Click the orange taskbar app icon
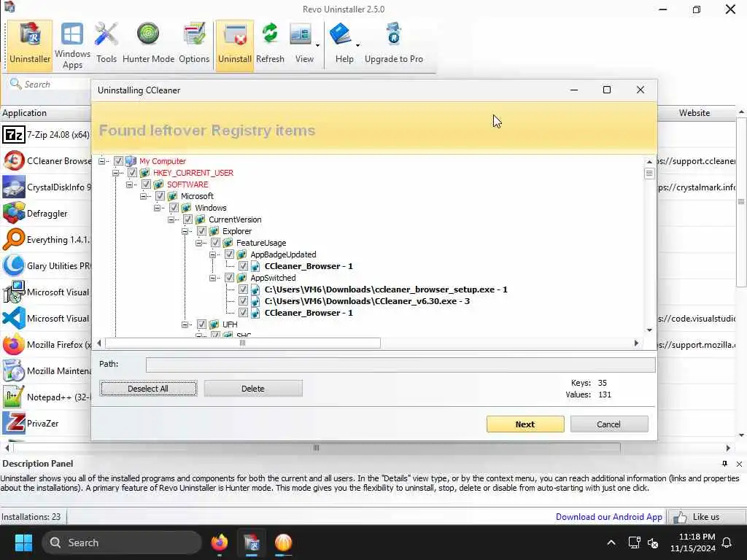747x560 pixels. [x=283, y=542]
